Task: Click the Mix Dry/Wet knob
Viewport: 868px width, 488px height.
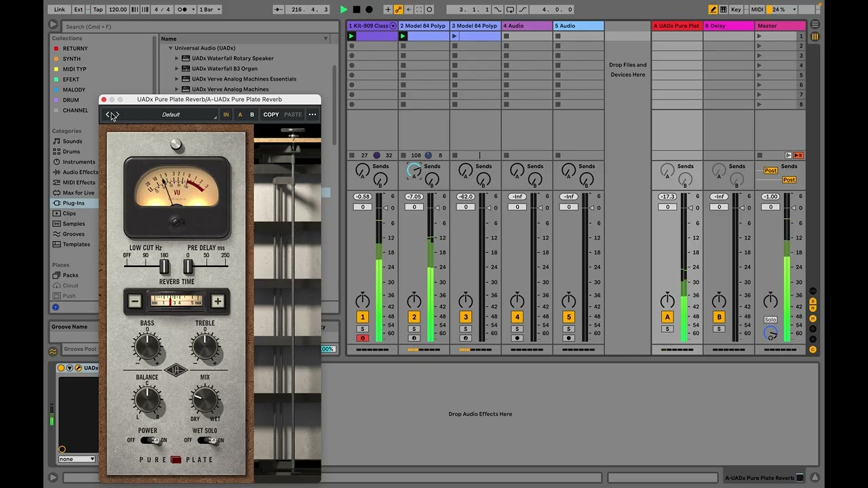Action: (205, 400)
